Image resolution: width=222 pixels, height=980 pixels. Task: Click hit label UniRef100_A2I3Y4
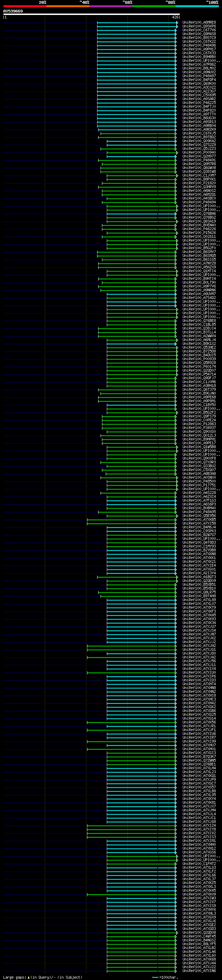point(199,573)
